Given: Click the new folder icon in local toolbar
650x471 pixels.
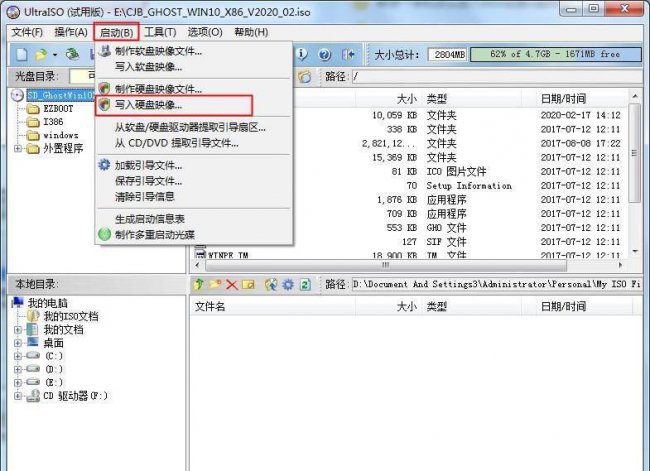Looking at the screenshot, I should (215, 284).
